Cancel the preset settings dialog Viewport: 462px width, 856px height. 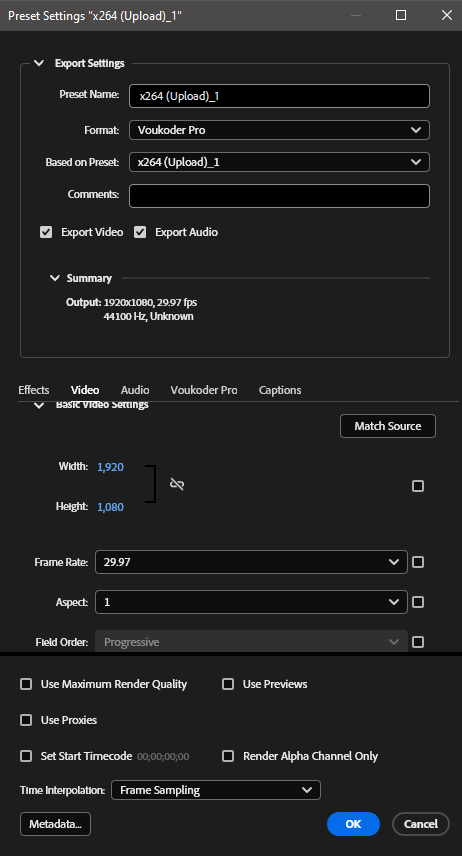pyautogui.click(x=420, y=824)
